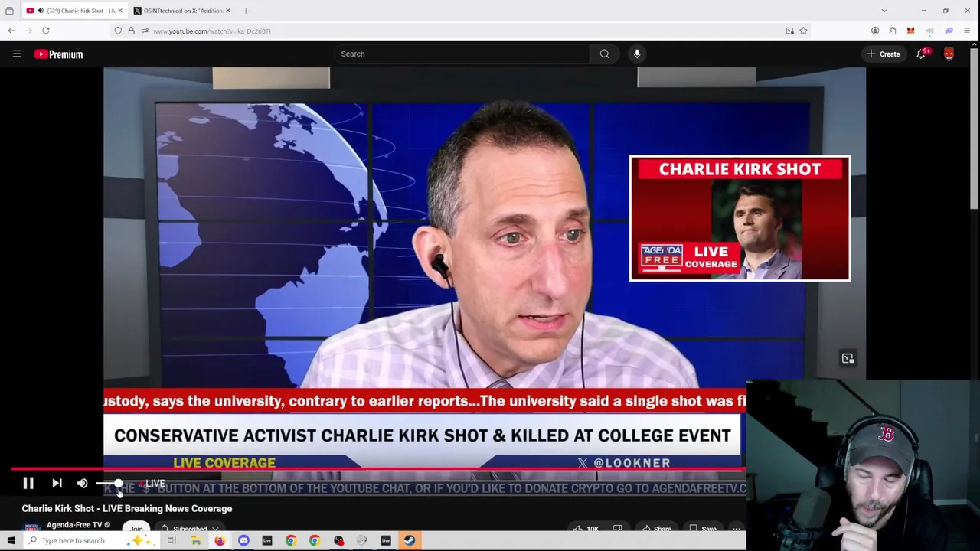The width and height of the screenshot is (980, 551).
Task: Open tracking protection shield icon
Action: tap(118, 31)
